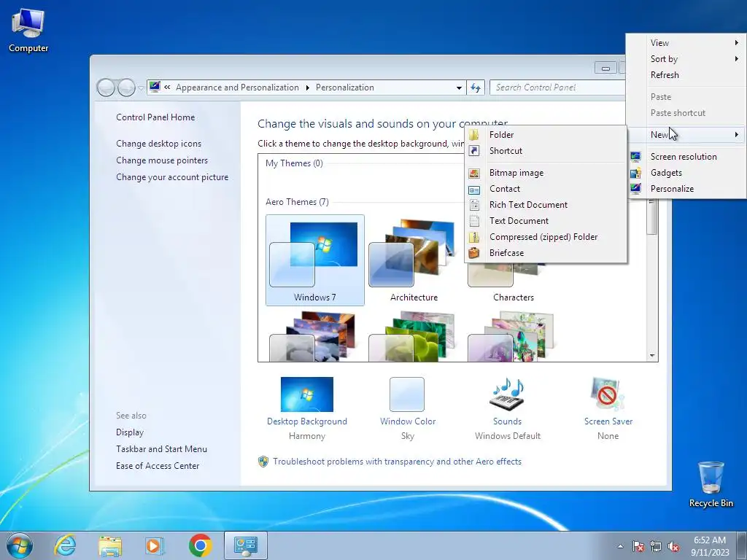Viewport: 747px width, 560px height.
Task: Open Change mouse pointers link
Action: click(x=162, y=160)
